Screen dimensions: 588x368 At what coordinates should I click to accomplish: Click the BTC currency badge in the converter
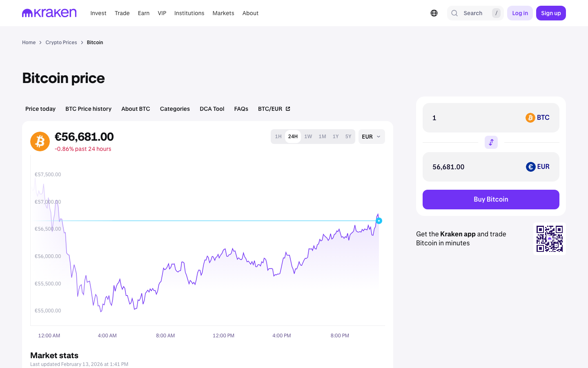coord(537,117)
